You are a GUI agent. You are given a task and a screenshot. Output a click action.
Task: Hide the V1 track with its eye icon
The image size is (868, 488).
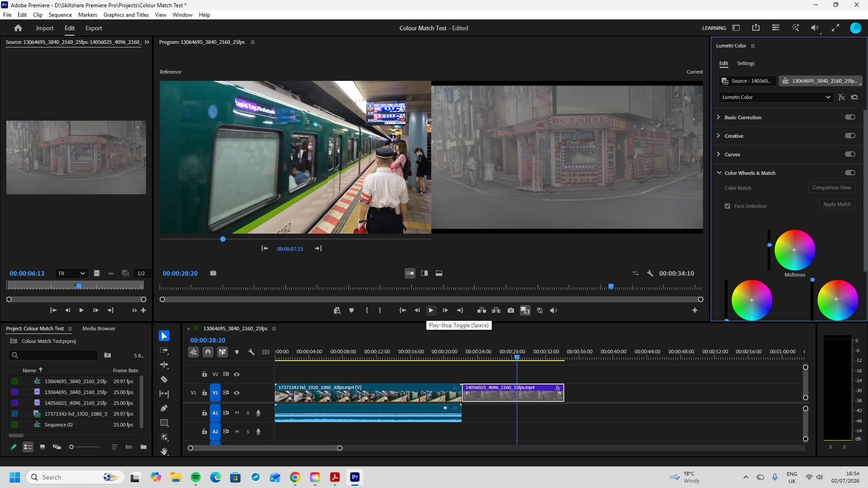pyautogui.click(x=236, y=393)
